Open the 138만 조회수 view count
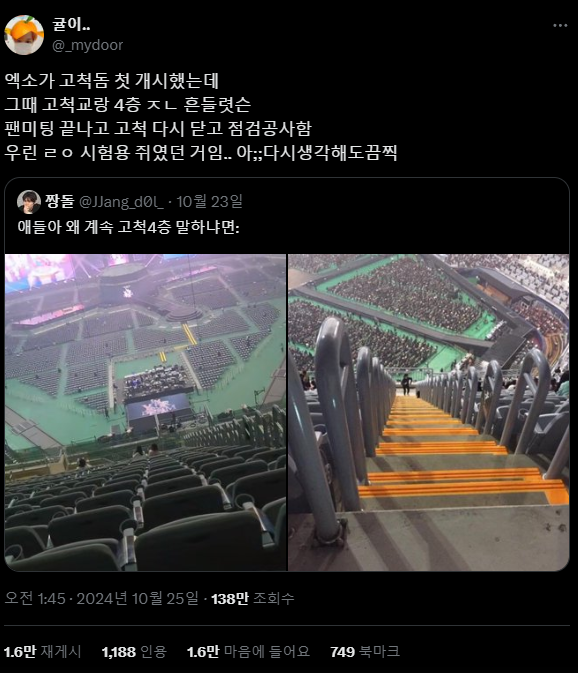This screenshot has height=673, width=578. pyautogui.click(x=253, y=598)
